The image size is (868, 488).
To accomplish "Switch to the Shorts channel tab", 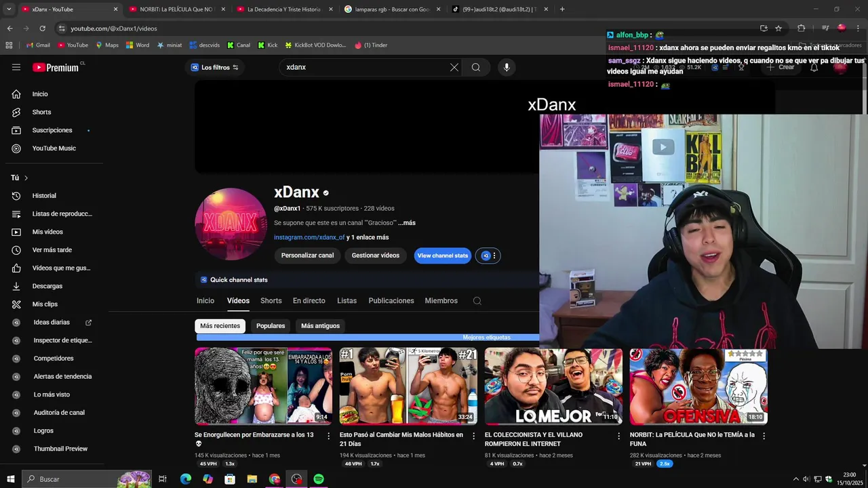I will [271, 301].
